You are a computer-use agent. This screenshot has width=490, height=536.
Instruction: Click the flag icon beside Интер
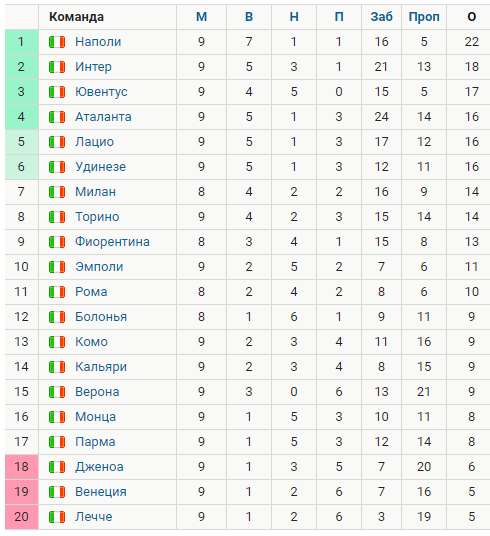click(x=57, y=67)
